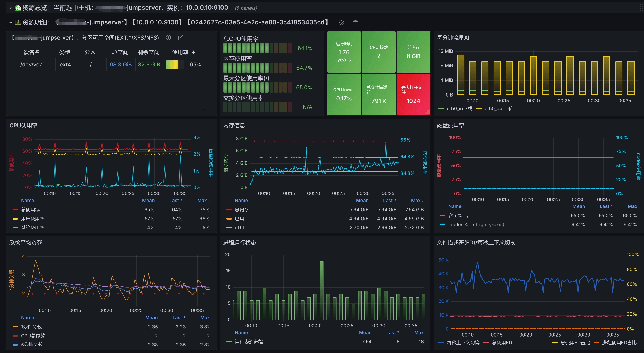Expand the collapsed 资源总览 row

tap(11, 8)
